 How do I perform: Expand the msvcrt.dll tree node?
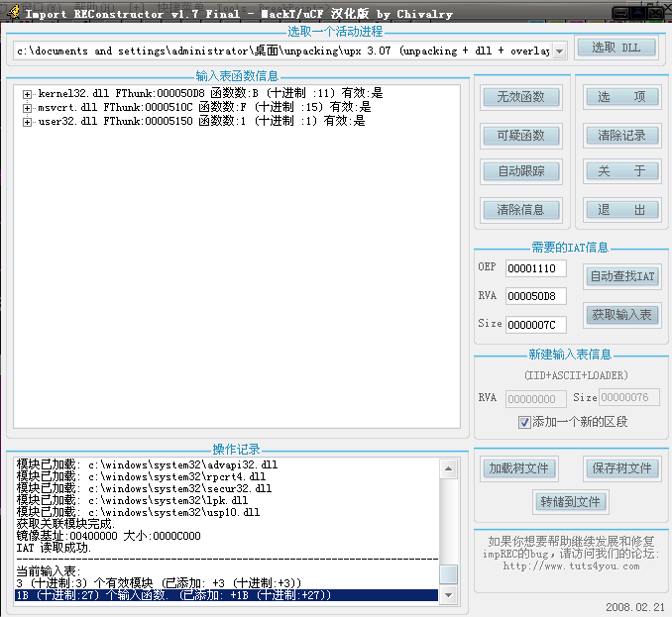pyautogui.click(x=27, y=108)
